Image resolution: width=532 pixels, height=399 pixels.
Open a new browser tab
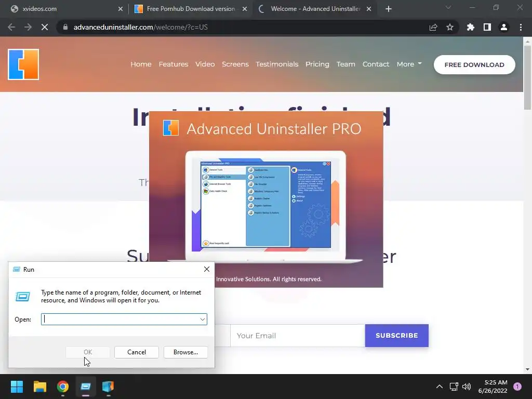tap(389, 9)
